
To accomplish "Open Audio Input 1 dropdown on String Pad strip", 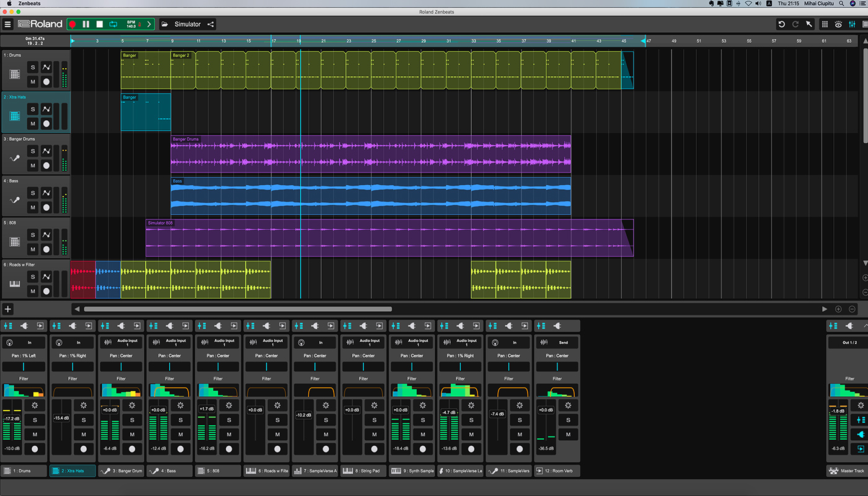I will click(x=363, y=342).
